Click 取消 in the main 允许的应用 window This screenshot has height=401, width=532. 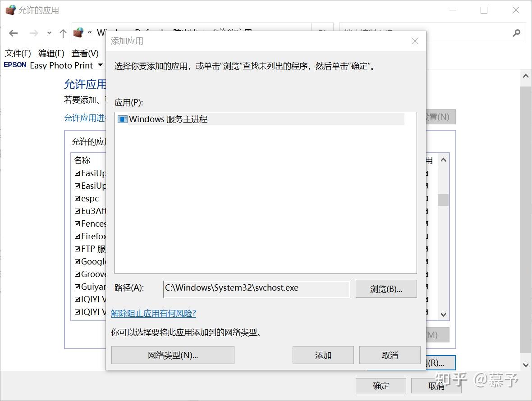[436, 386]
